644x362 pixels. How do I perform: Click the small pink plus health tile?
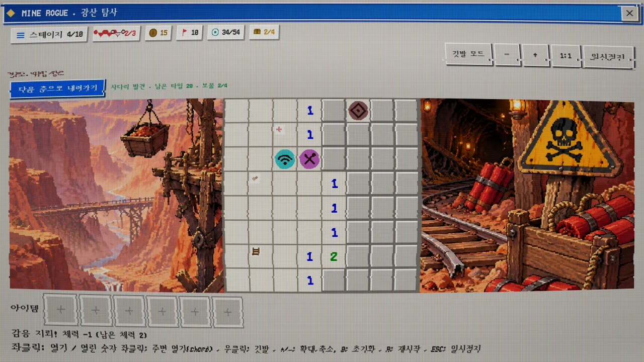(279, 130)
